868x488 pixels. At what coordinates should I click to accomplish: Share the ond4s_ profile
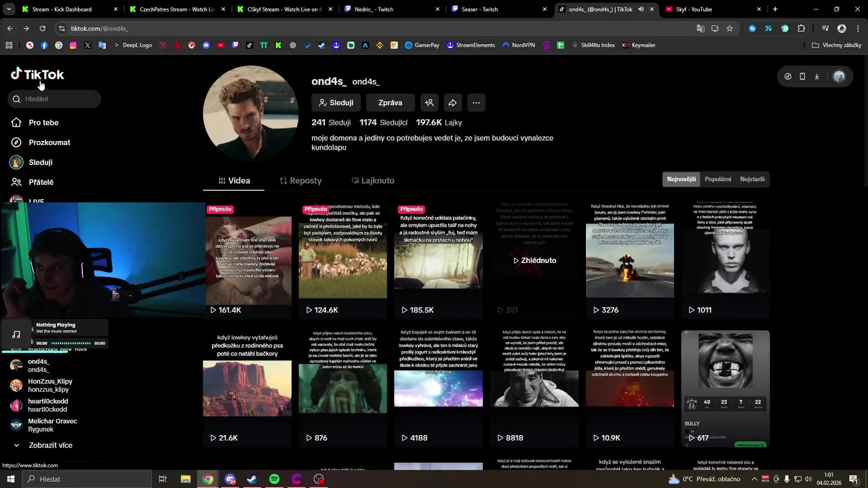452,103
